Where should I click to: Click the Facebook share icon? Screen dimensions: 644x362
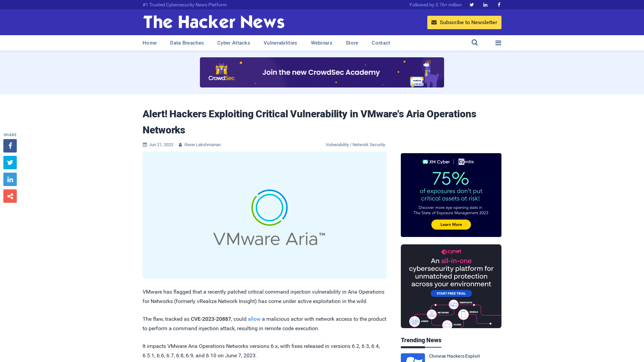10,145
